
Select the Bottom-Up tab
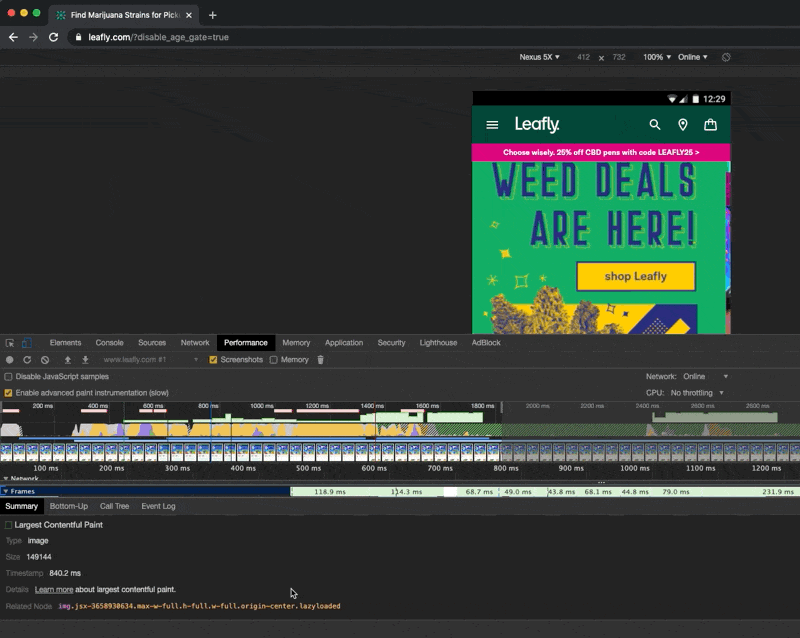coord(68,506)
